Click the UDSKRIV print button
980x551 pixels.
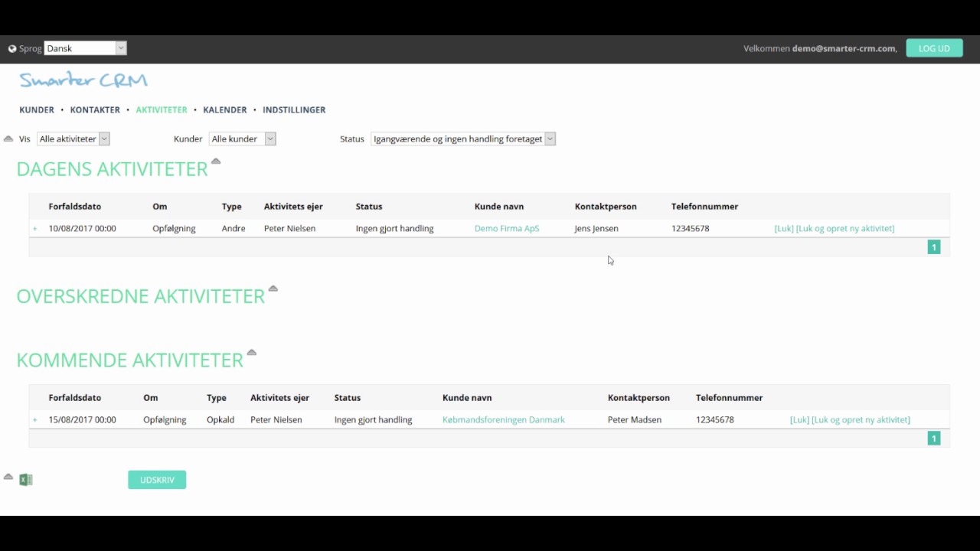(x=157, y=480)
